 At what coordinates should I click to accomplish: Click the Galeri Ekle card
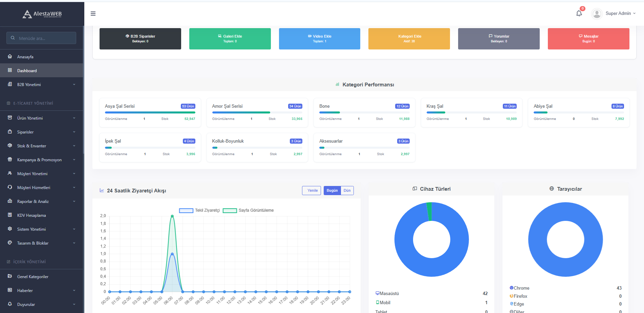click(x=230, y=39)
